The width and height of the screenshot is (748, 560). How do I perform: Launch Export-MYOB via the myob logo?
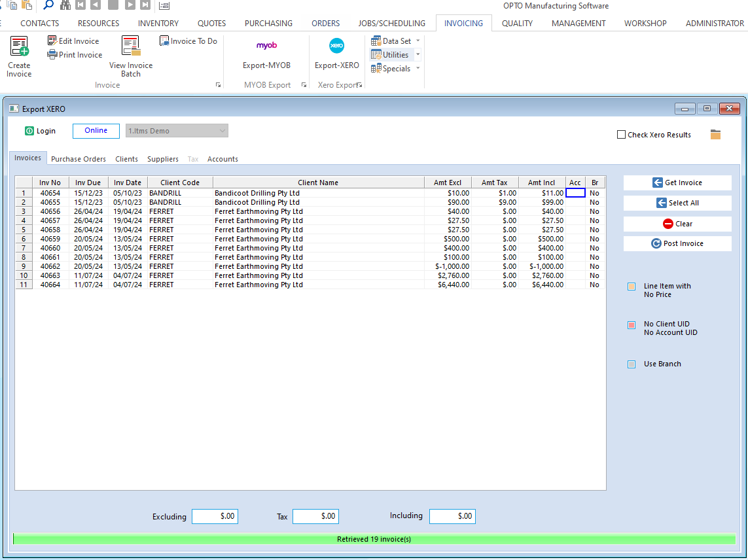(266, 46)
